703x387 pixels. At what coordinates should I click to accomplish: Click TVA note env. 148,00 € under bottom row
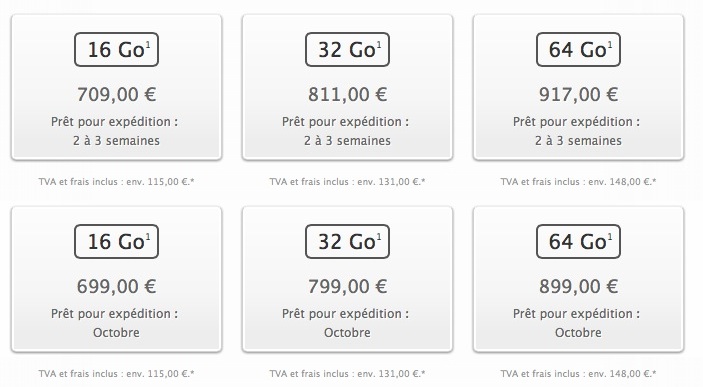coord(578,374)
